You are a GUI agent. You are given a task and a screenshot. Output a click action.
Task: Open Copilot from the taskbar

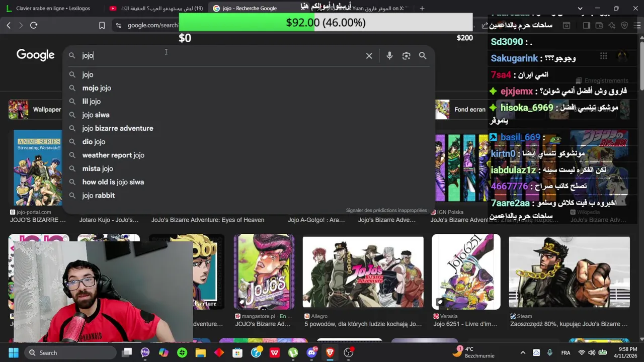pyautogui.click(x=164, y=352)
